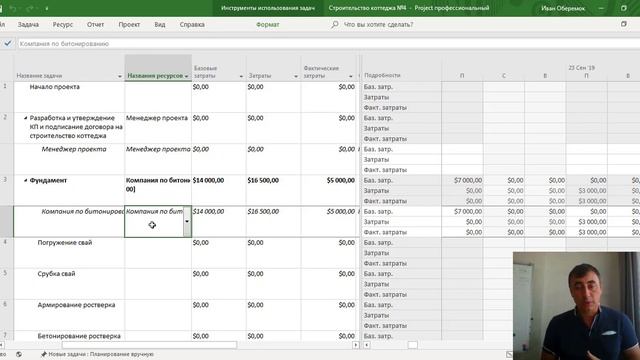640x360 pixels.
Task: Open Затраты column filter dropdown
Action: pos(296,76)
